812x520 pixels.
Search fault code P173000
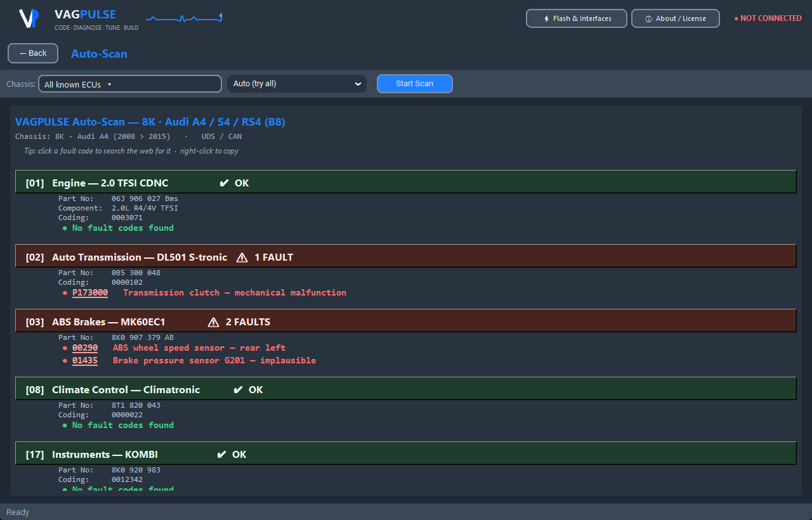coord(90,293)
